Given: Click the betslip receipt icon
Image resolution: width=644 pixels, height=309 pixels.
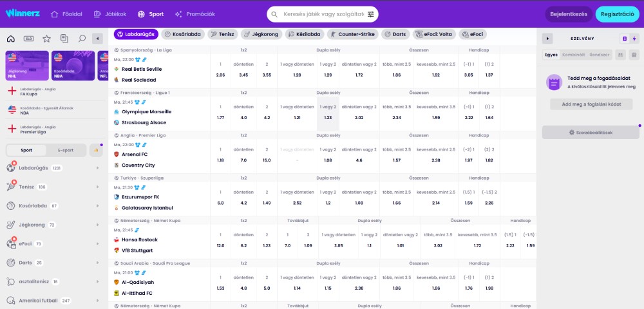Looking at the screenshot, I should click(x=554, y=82).
